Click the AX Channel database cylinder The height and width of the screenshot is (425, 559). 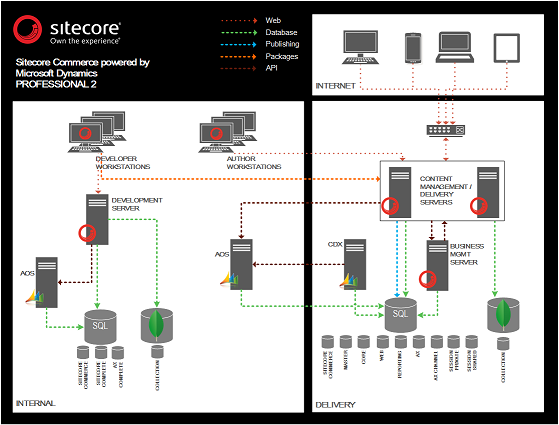click(437, 342)
